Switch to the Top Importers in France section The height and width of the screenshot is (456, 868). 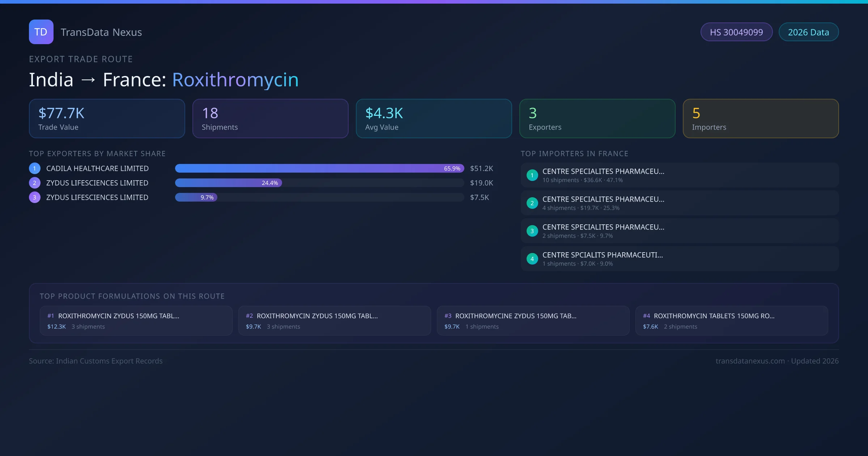tap(575, 153)
